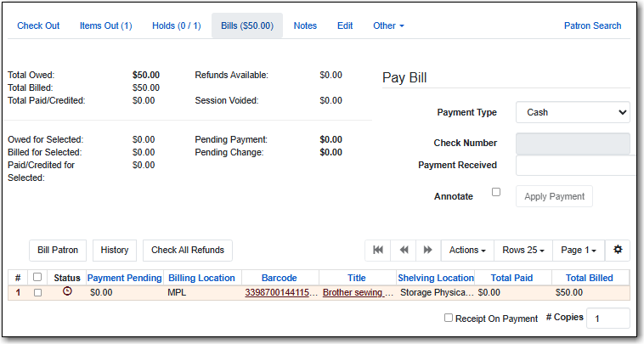644x344 pixels.
Task: Toggle the Annotate checkbox
Action: pyautogui.click(x=496, y=192)
